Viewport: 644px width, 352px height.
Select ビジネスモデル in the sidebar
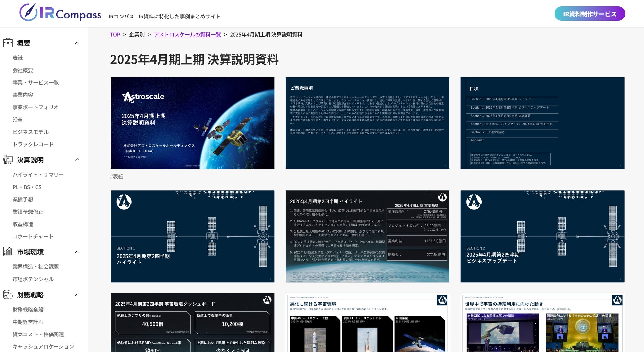pos(30,132)
